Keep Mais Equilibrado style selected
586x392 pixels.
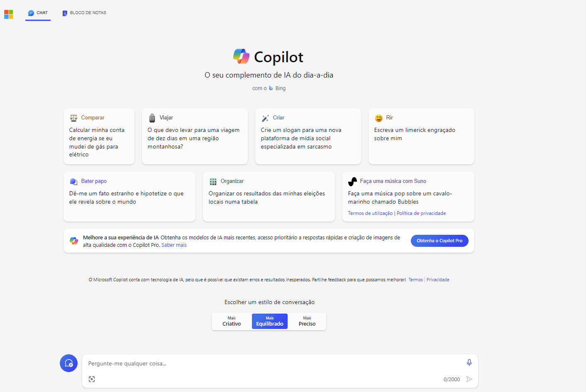click(x=269, y=321)
